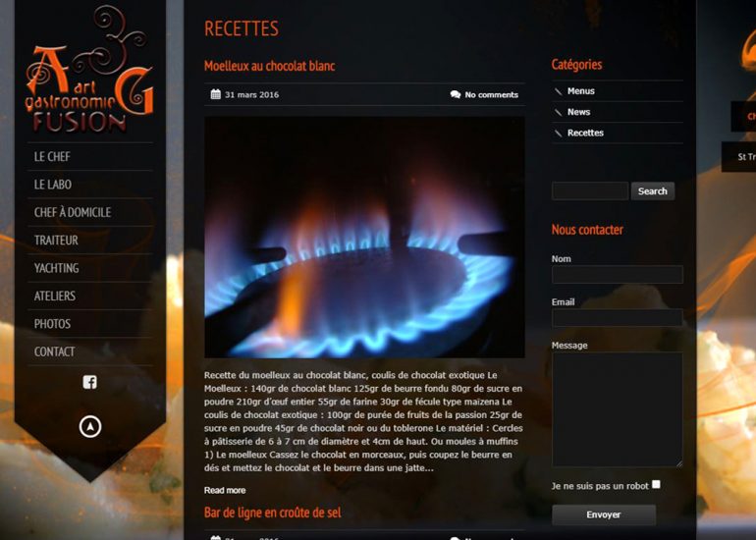The height and width of the screenshot is (540, 756).
Task: Focus the search text box
Action: (590, 190)
